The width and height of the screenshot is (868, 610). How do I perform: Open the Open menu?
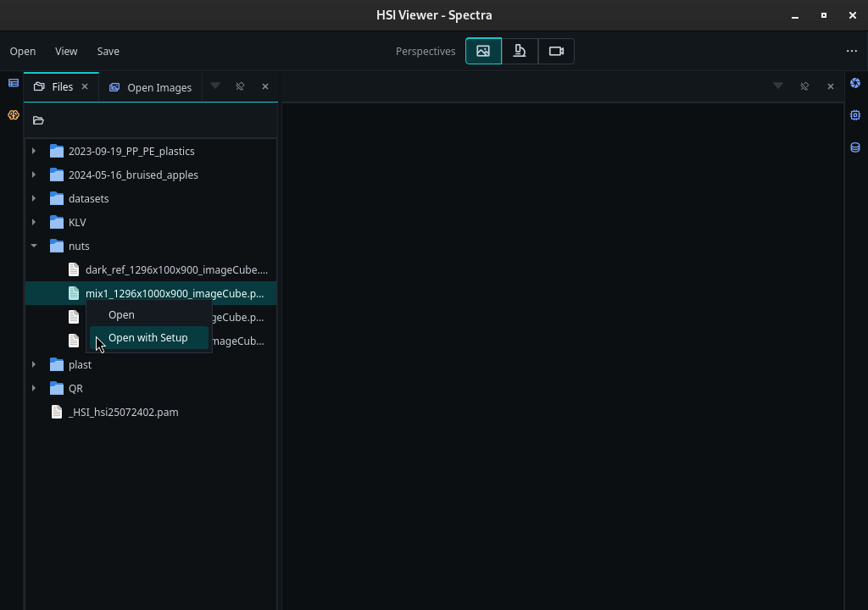(23, 51)
